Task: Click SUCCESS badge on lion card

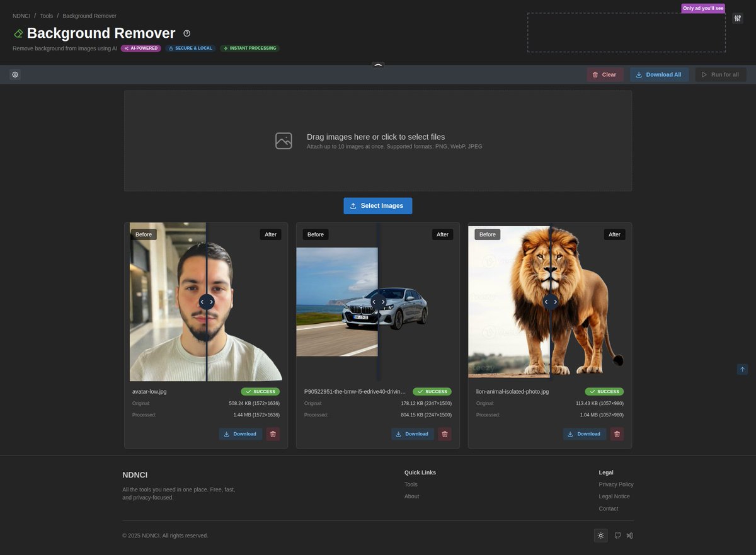Action: point(604,391)
